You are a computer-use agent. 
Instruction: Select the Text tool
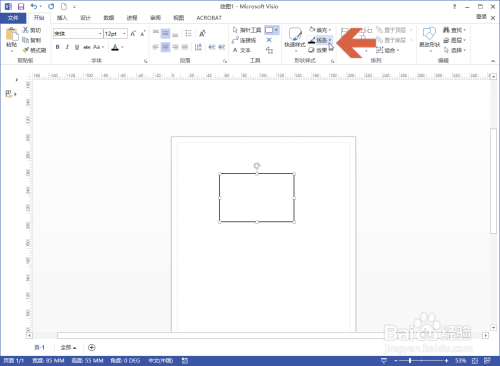click(241, 50)
